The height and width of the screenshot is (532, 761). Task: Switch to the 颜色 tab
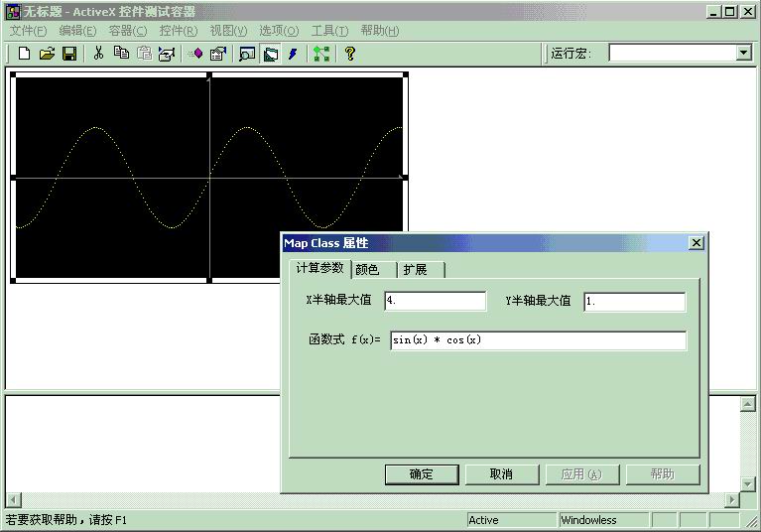click(372, 269)
